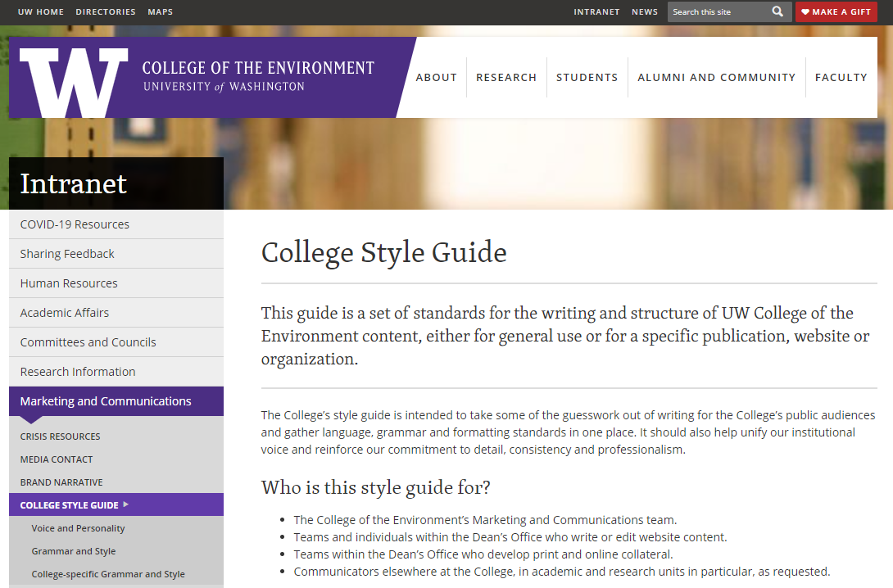This screenshot has width=893, height=588.
Task: Open Human Resources in sidebar
Action: 116,283
